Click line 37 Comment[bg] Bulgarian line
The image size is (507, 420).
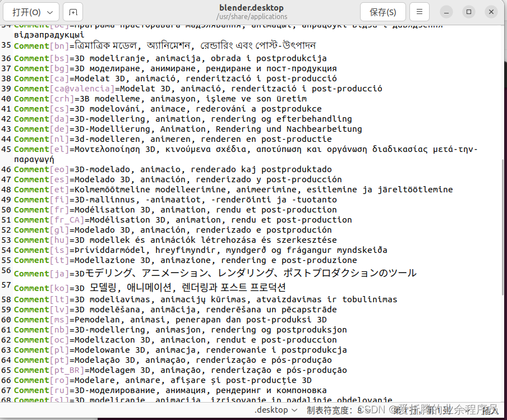point(175,68)
